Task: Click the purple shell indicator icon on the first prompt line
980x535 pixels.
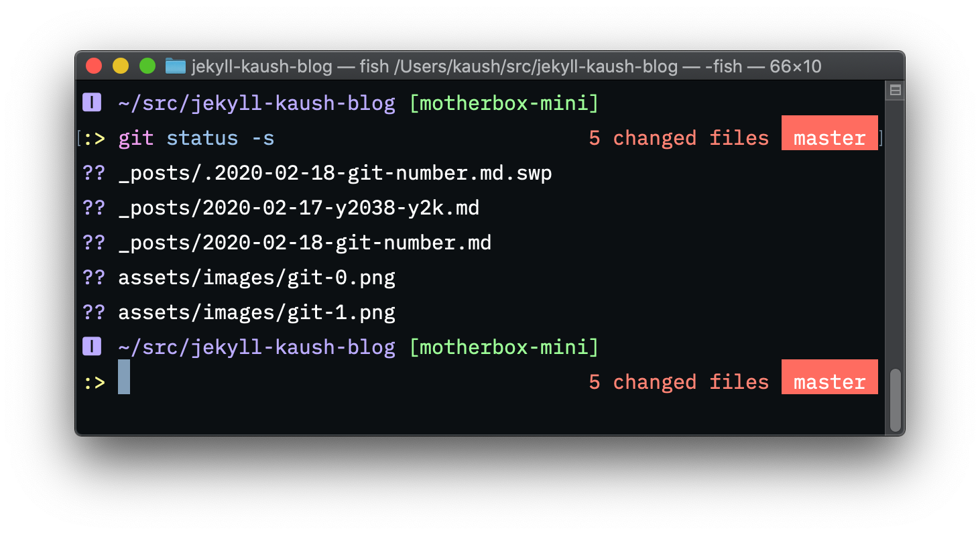Action: [x=91, y=103]
